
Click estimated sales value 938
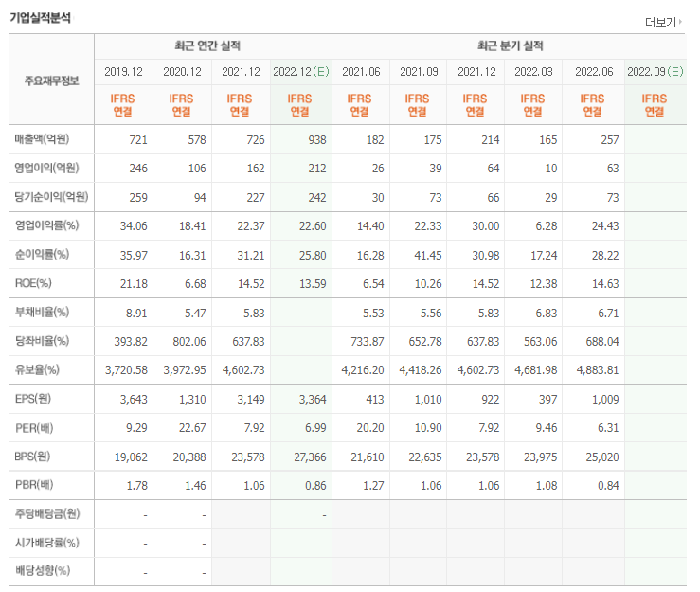tap(317, 140)
